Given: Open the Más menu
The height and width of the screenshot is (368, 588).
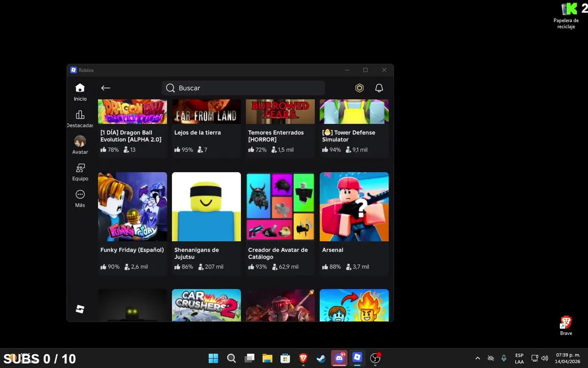Looking at the screenshot, I should [x=80, y=199].
